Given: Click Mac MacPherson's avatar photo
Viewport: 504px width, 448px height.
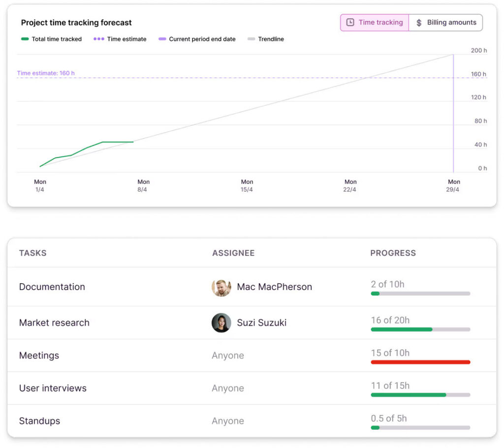Looking at the screenshot, I should point(221,287).
